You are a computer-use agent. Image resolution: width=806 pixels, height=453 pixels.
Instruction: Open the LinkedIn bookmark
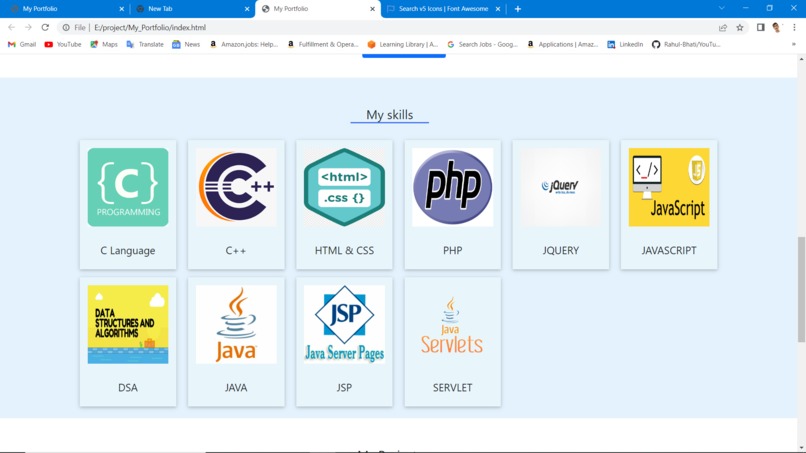(x=625, y=44)
